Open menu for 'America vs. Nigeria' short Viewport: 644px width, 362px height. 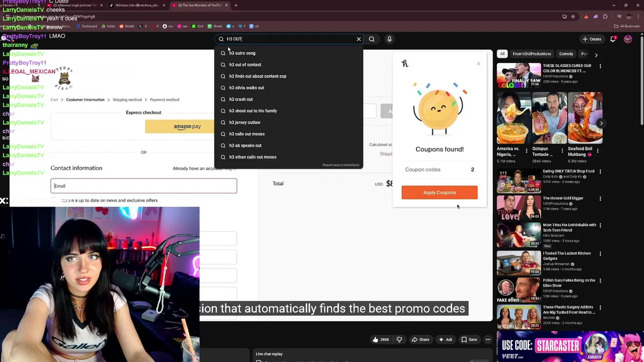[x=527, y=150]
